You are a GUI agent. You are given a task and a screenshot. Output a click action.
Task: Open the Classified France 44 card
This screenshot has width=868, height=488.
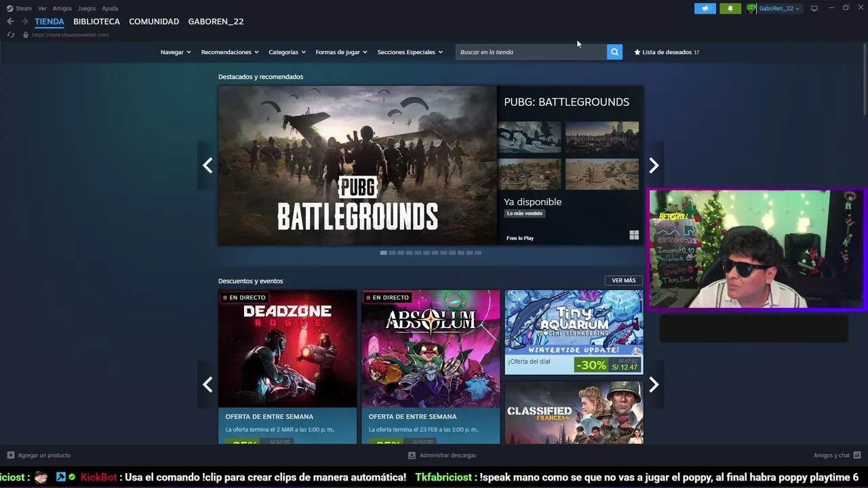click(x=574, y=412)
